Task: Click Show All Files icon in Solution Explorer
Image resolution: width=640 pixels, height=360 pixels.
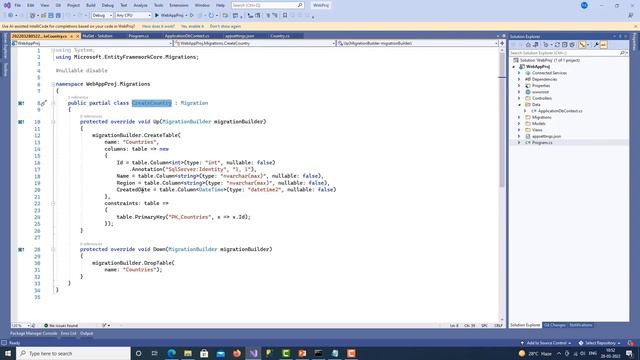Action: coord(572,45)
